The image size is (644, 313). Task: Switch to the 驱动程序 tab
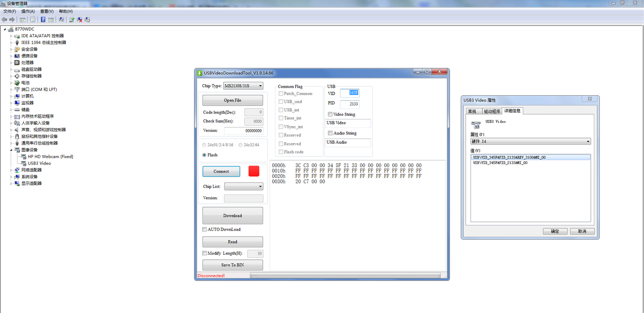491,111
